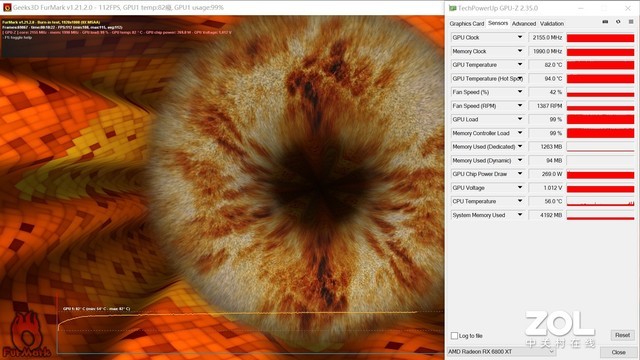The image size is (640, 360).
Task: Click the FurMark GPU temperature graph label
Action: pyautogui.click(x=96, y=309)
